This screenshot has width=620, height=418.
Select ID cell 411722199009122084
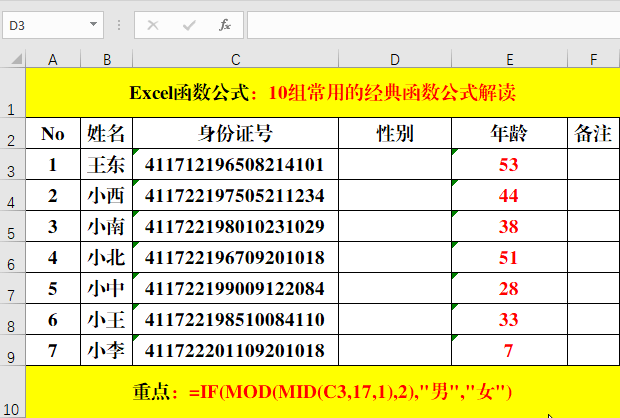coord(236,288)
